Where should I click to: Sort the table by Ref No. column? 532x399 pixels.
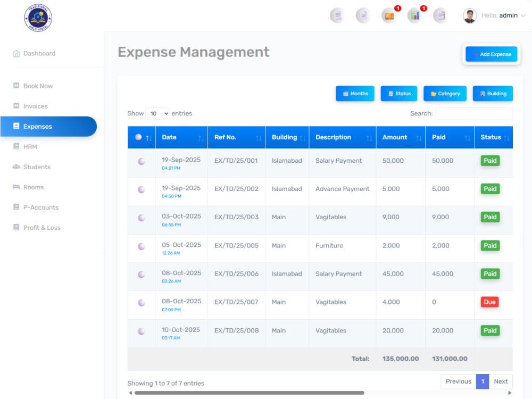coord(237,137)
